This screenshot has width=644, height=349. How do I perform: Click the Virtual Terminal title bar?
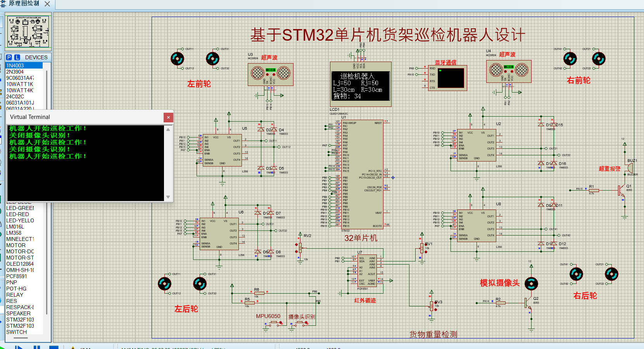(x=85, y=117)
